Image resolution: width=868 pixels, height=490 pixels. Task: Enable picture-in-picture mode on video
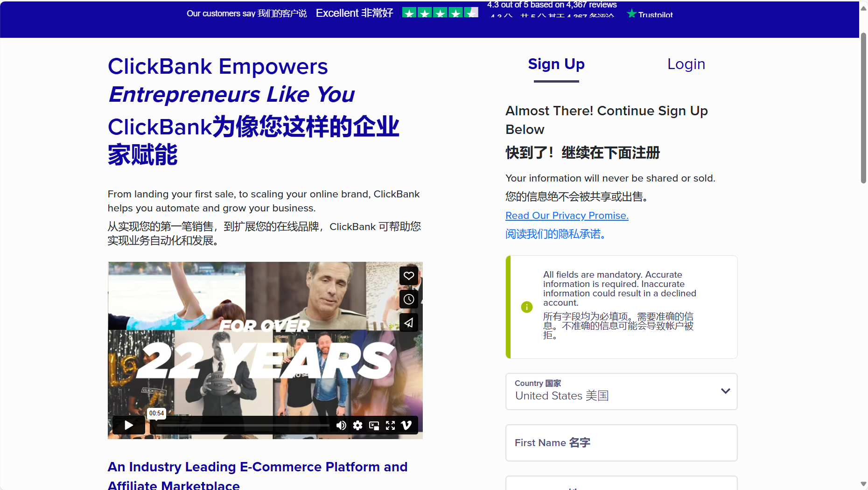(374, 425)
